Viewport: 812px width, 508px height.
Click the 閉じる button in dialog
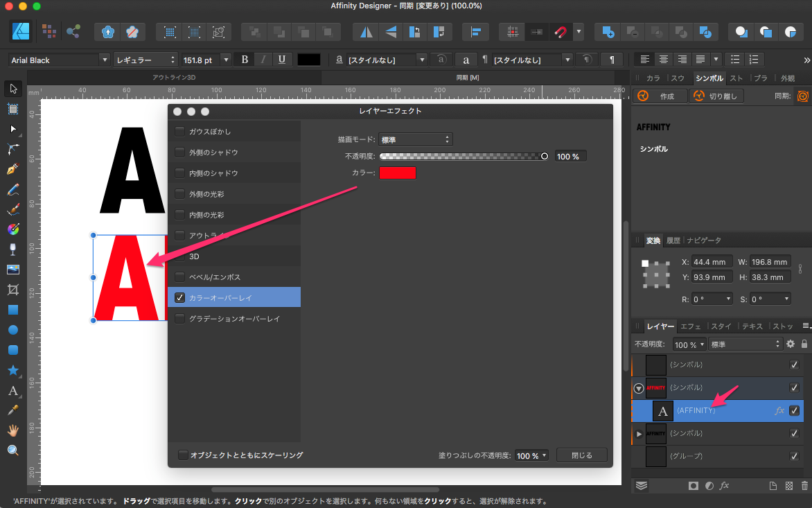[x=581, y=455]
